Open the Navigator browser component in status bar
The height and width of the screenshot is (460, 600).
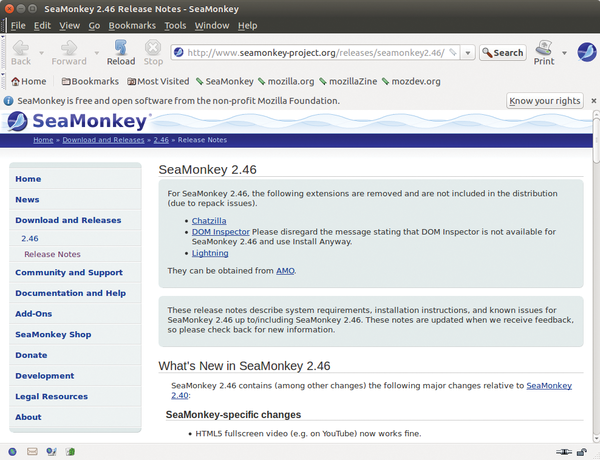click(x=13, y=452)
